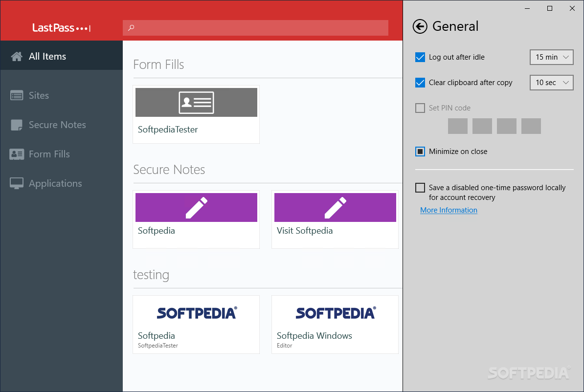Open the More Information link
The height and width of the screenshot is (392, 584).
coord(449,210)
